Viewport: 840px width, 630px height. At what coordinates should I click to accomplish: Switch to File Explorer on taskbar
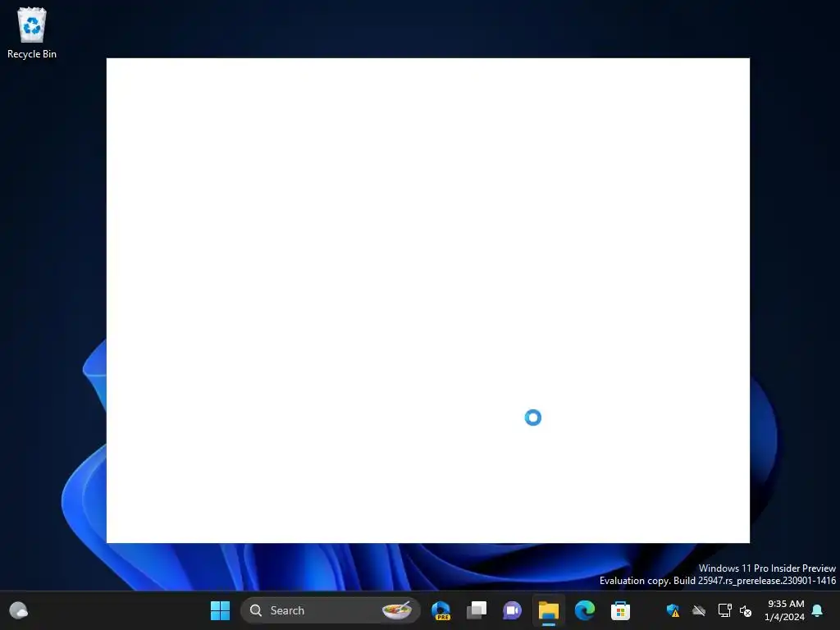549,610
